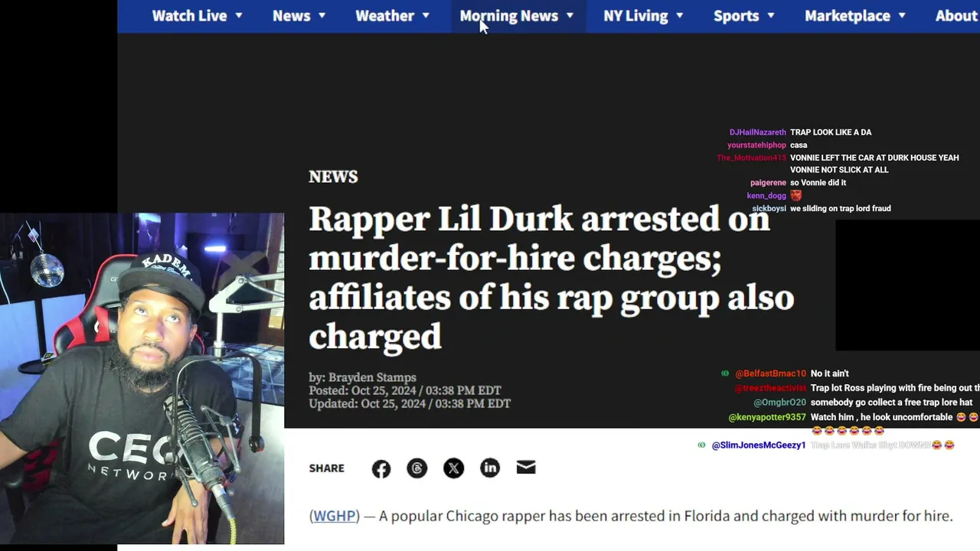Click chat username @kenyapotter9357
Screen dimensions: 980x551
tap(767, 417)
